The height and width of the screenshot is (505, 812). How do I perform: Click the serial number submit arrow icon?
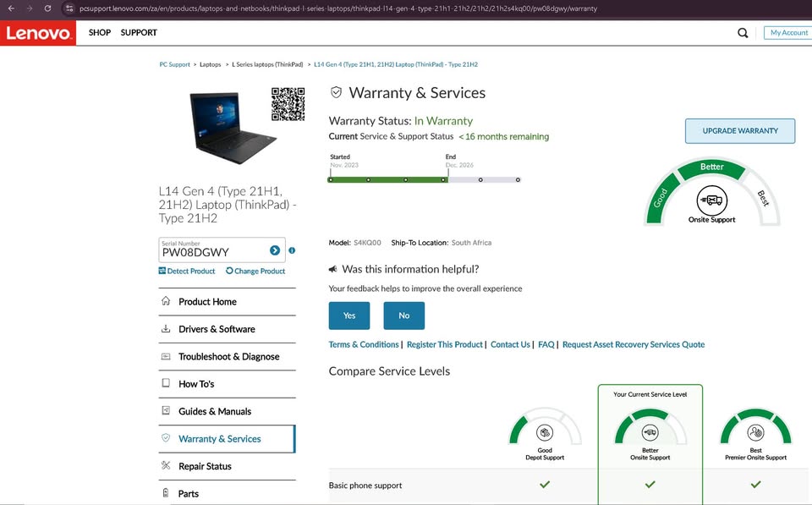coord(275,250)
